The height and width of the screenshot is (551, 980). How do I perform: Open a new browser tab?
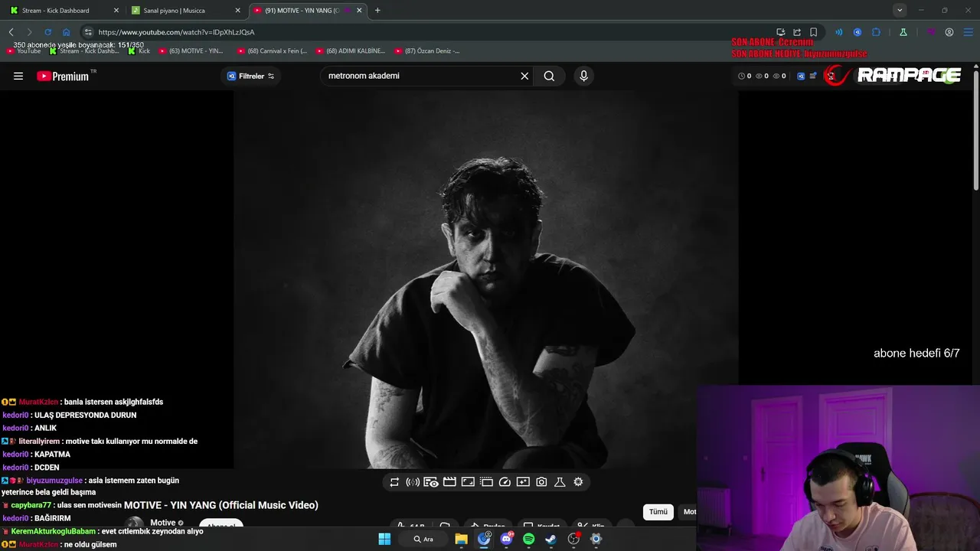377,11
